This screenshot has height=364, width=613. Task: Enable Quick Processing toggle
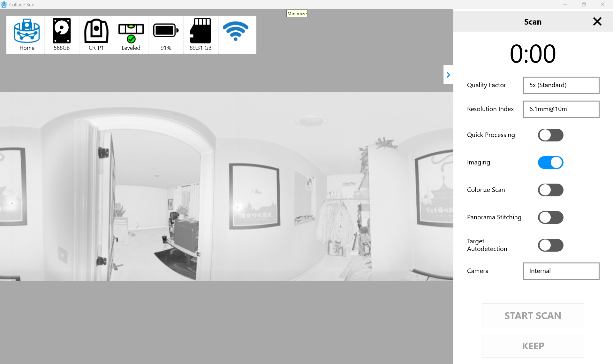(550, 135)
